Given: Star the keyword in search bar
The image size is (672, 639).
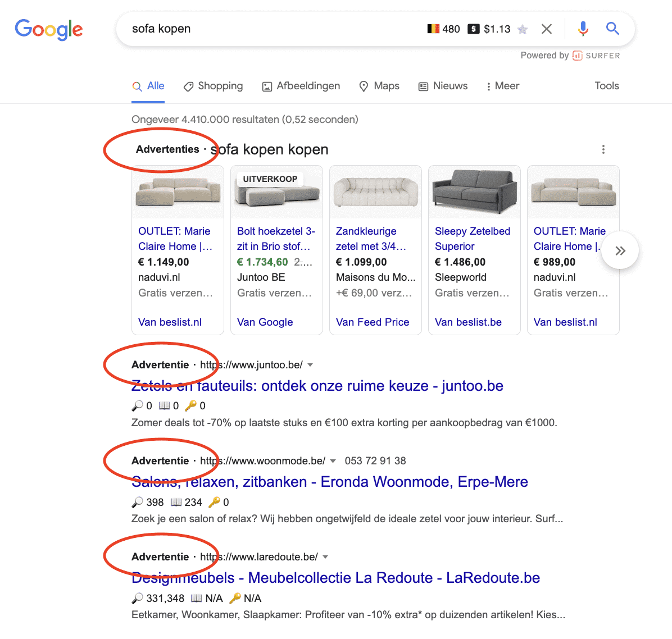Looking at the screenshot, I should pyautogui.click(x=523, y=29).
